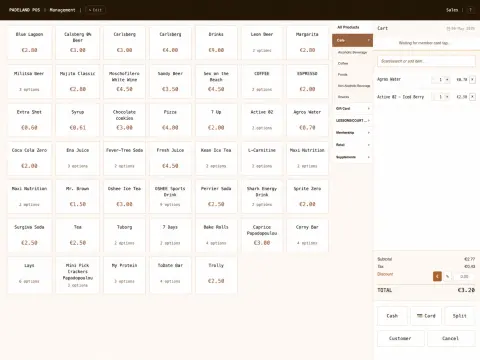Screen dimensions: 480x360
Task: Add 7 Up to cart
Action: click(216, 120)
